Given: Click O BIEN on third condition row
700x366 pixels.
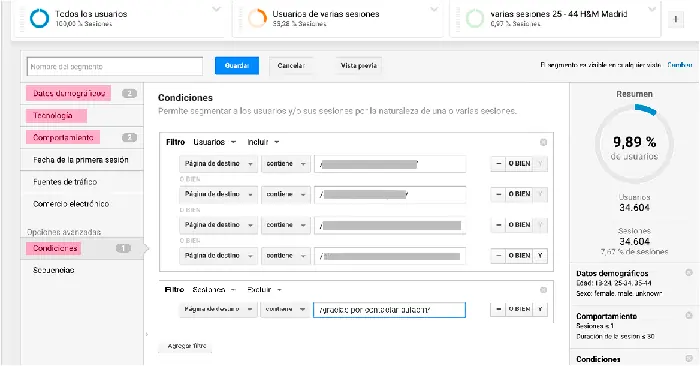Looking at the screenshot, I should 519,225.
